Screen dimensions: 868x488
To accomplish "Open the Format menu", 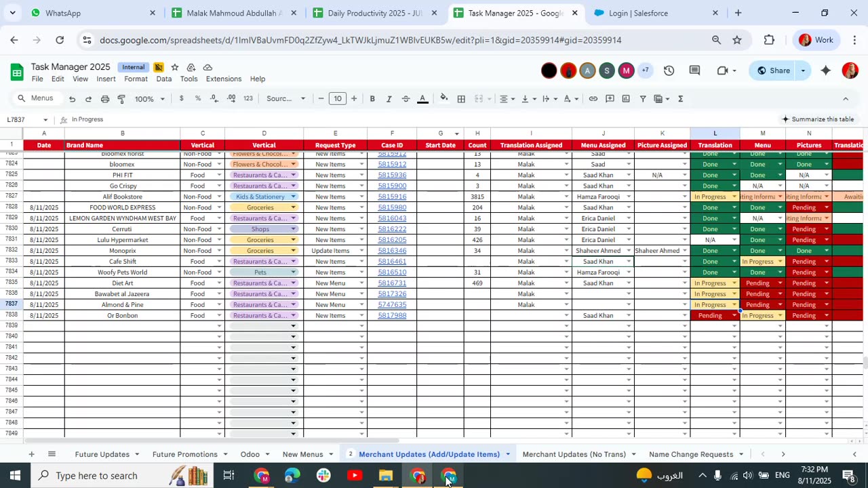I will 136,79.
